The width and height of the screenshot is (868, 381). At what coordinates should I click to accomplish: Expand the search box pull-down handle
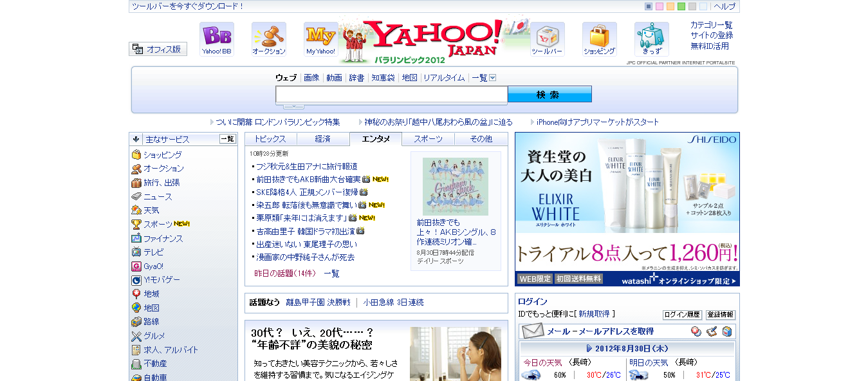pos(293,106)
